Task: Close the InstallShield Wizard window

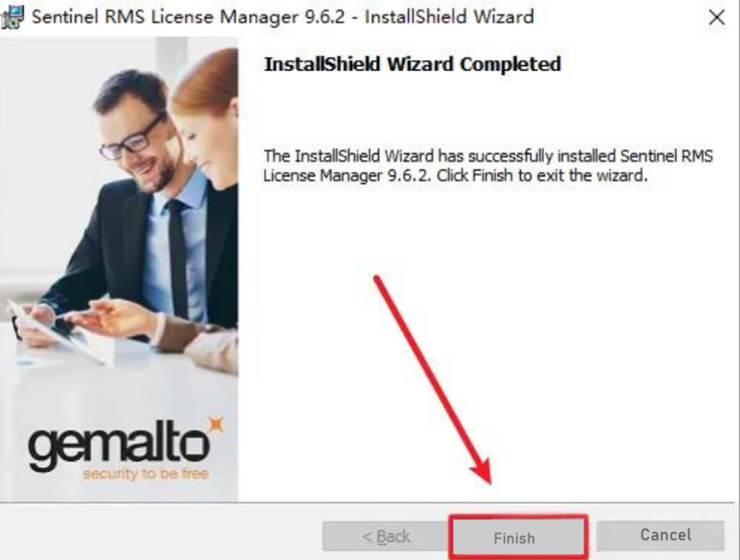Action: point(716,17)
